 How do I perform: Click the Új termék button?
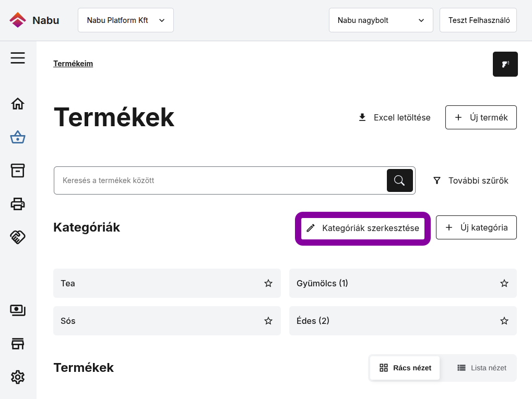point(481,117)
